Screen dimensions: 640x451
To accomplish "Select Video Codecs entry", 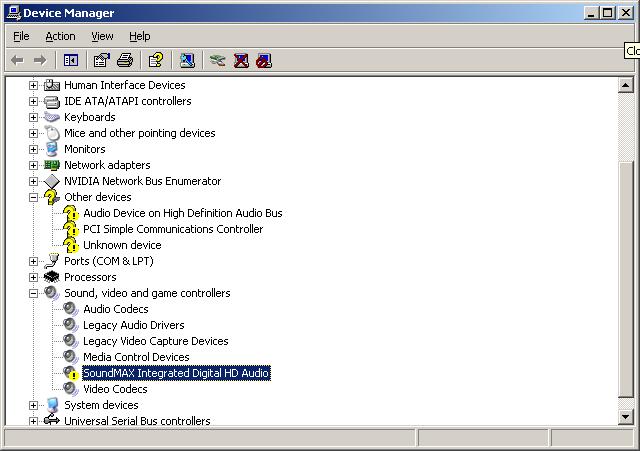I will click(115, 389).
